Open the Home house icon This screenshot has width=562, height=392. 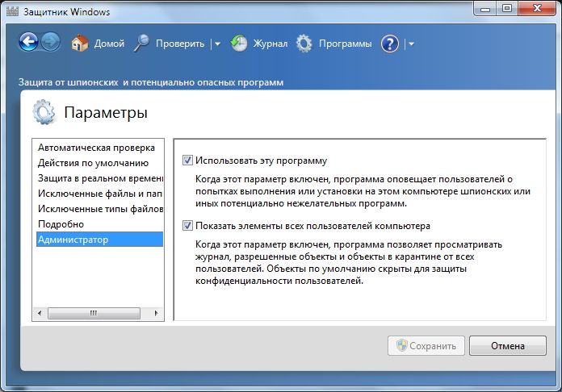[x=79, y=44]
